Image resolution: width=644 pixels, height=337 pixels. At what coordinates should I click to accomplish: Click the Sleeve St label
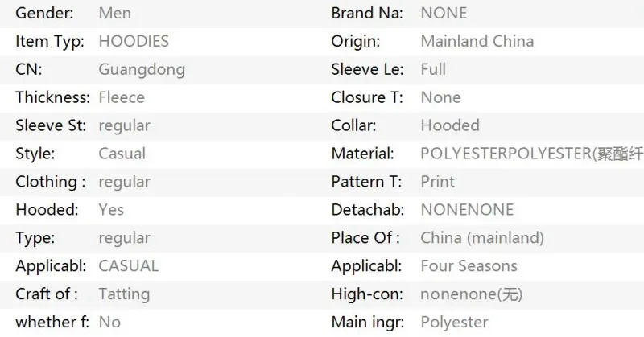[51, 125]
